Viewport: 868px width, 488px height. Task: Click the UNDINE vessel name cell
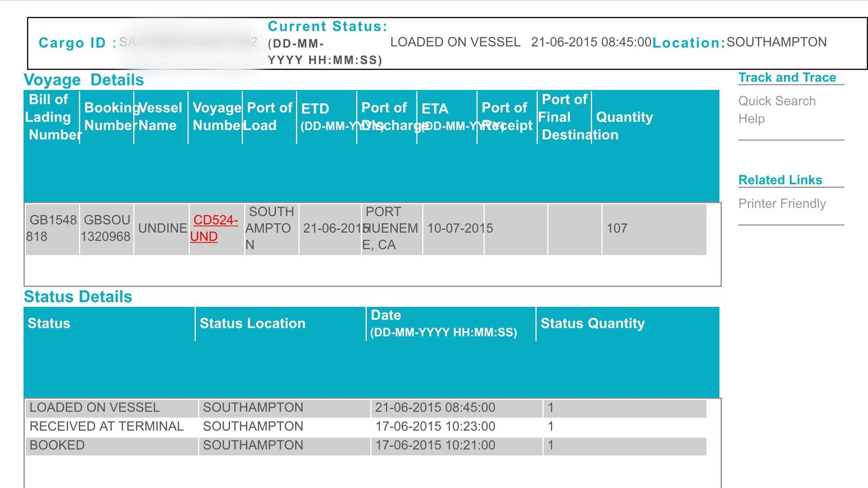[x=162, y=228]
